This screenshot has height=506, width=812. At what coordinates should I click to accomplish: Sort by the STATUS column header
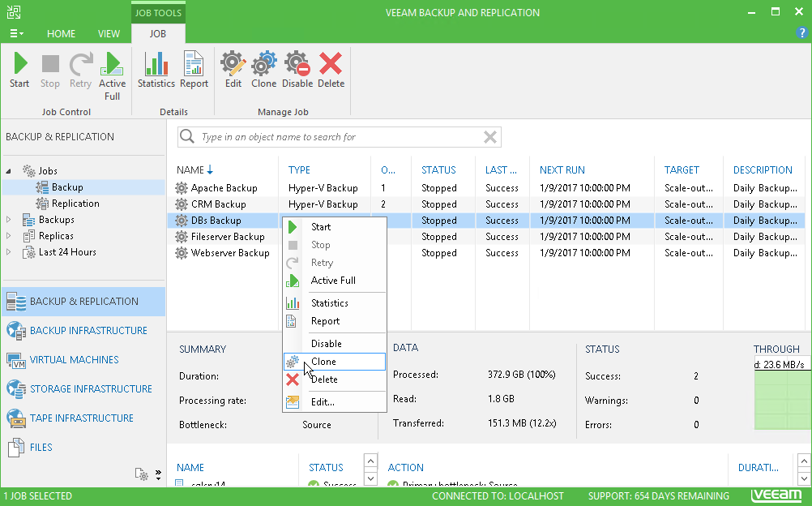pyautogui.click(x=438, y=170)
